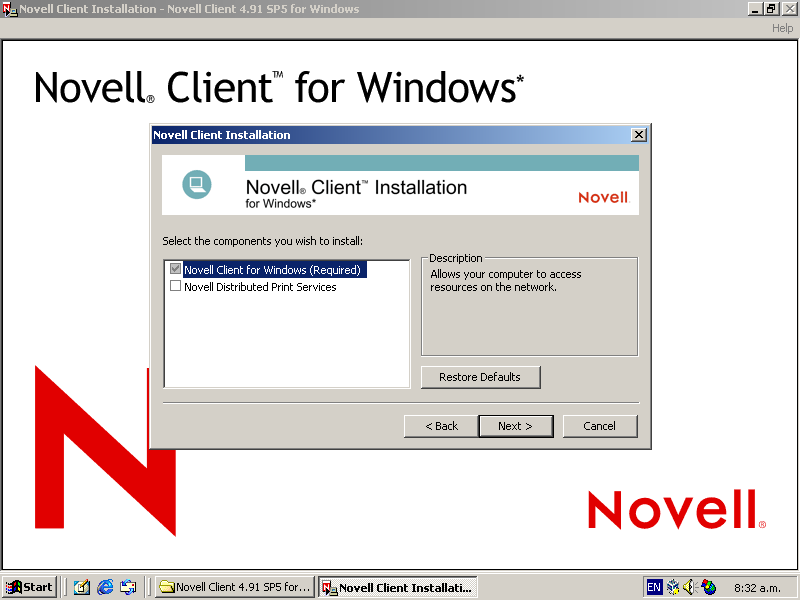Go back with the < Back button
This screenshot has width=800, height=600.
(441, 426)
